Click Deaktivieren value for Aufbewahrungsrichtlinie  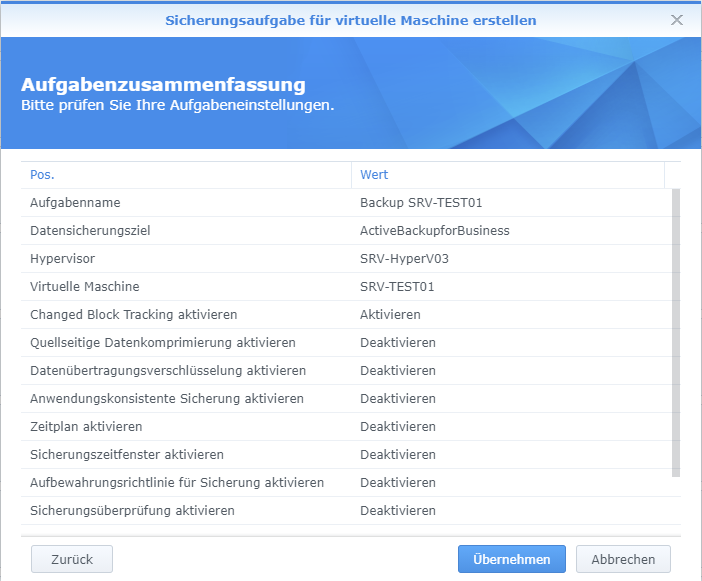tap(398, 483)
